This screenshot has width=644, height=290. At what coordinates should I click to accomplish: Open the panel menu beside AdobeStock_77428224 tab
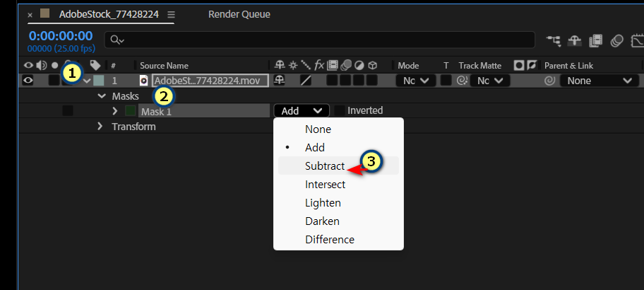pyautogui.click(x=172, y=14)
